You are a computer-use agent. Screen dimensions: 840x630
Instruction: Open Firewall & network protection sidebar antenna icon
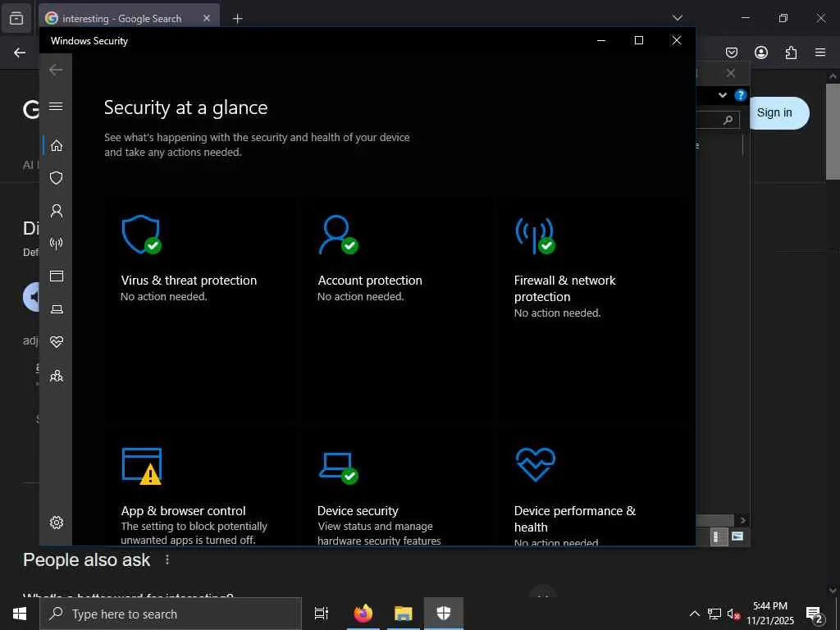[x=57, y=244]
